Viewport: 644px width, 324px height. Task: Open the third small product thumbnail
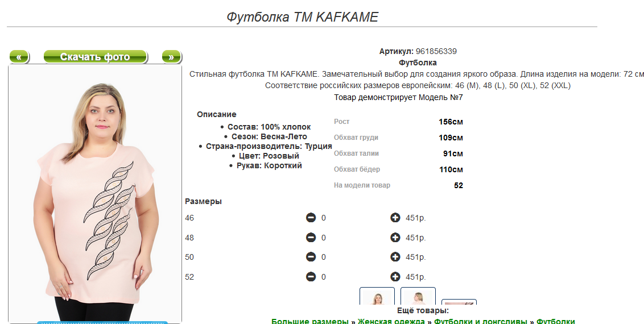(459, 302)
